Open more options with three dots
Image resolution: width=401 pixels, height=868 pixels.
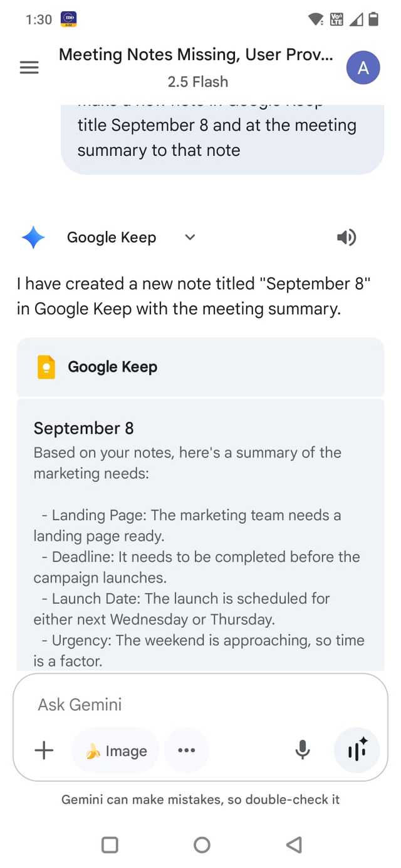(x=186, y=750)
